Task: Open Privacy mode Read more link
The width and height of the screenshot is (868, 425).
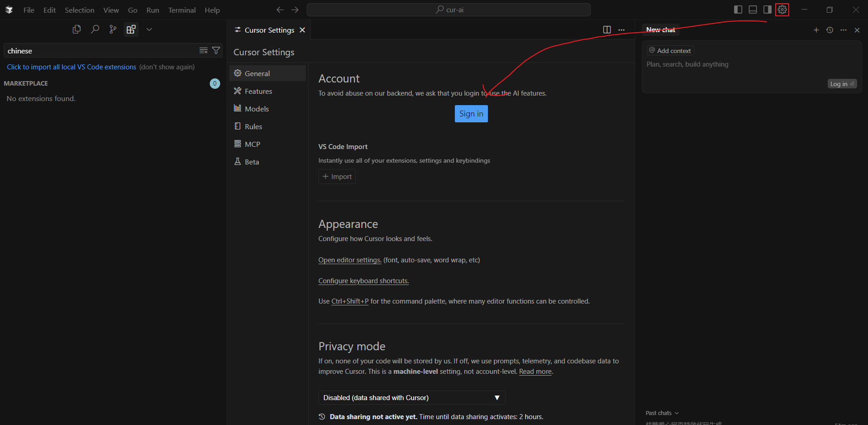Action: point(535,372)
